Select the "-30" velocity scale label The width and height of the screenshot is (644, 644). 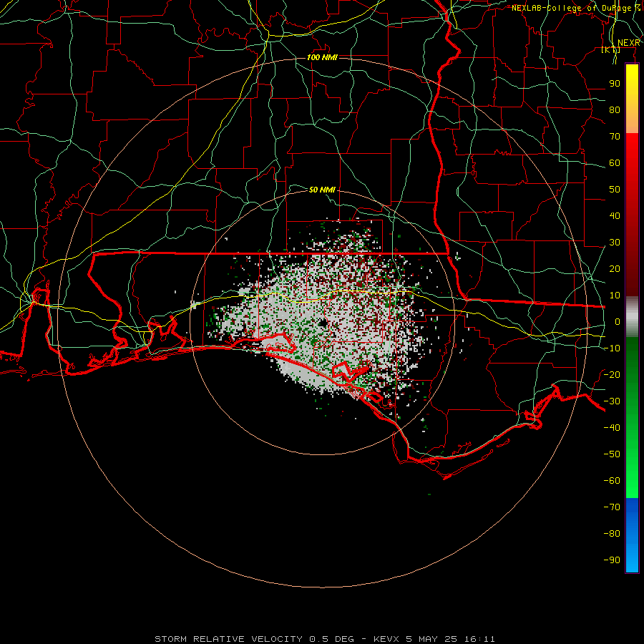[x=612, y=401]
